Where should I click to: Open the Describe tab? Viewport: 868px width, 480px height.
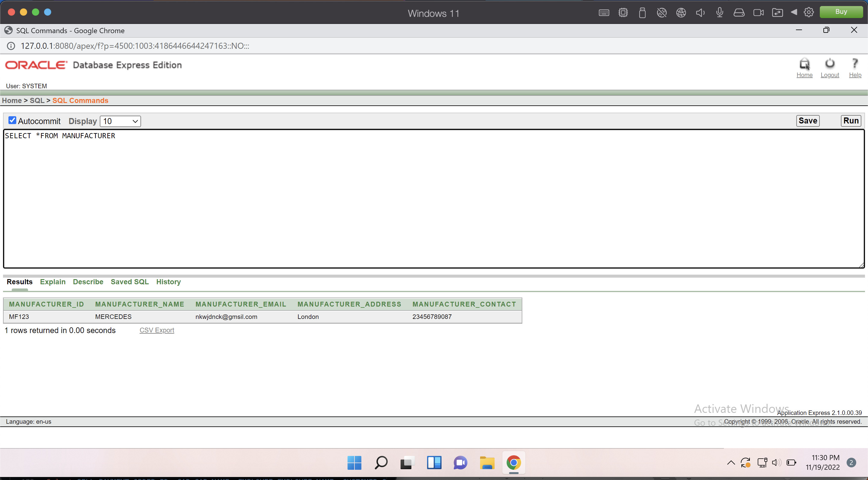[88, 282]
